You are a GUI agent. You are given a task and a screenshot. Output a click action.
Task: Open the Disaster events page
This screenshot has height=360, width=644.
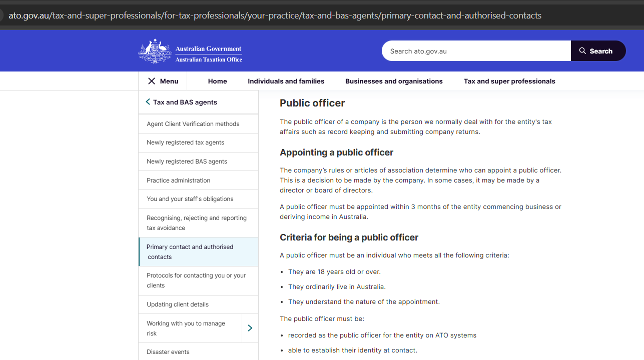[198, 351]
